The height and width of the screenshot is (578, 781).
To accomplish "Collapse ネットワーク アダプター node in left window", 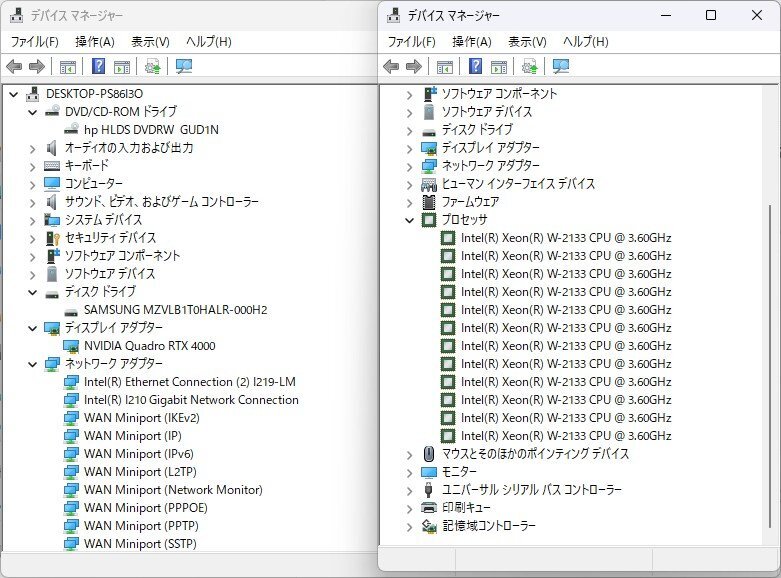I will point(32,364).
